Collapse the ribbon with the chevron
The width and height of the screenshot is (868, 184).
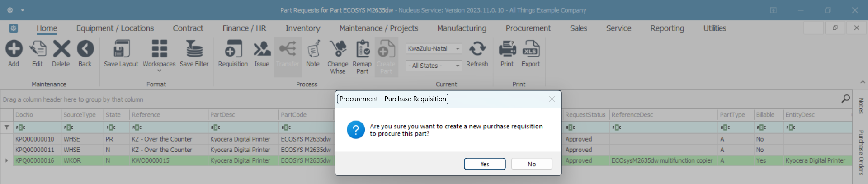(863, 82)
